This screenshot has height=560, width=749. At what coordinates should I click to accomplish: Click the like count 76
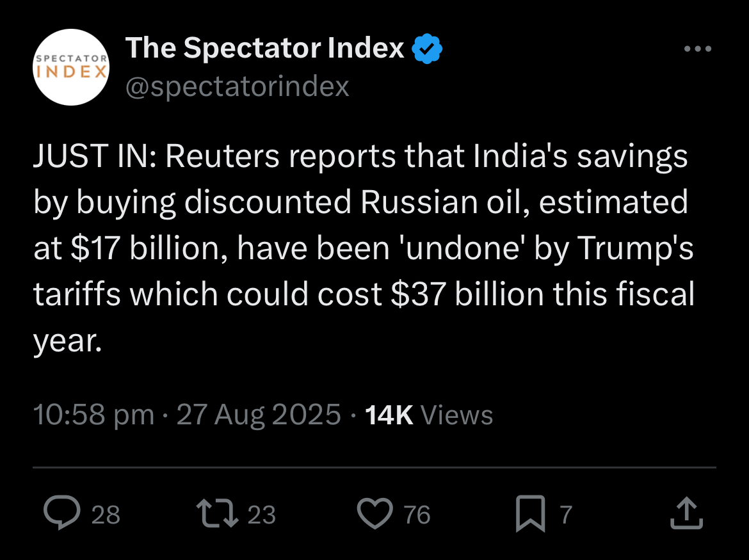(x=417, y=515)
